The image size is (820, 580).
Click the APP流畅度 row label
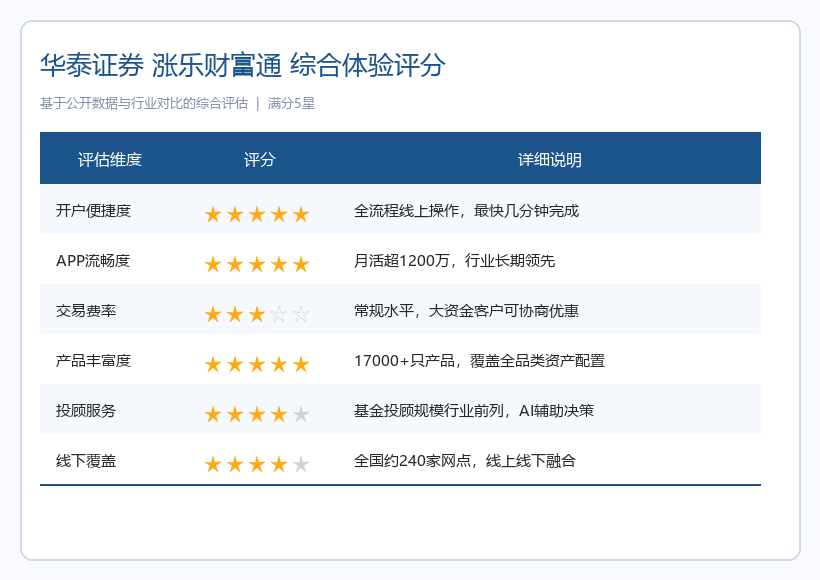(x=93, y=260)
